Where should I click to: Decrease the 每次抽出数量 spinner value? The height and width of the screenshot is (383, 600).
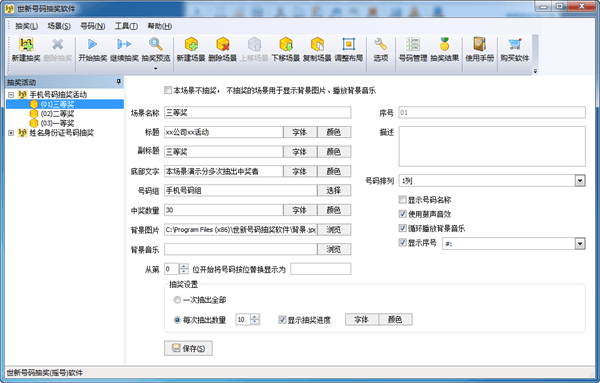[255, 322]
